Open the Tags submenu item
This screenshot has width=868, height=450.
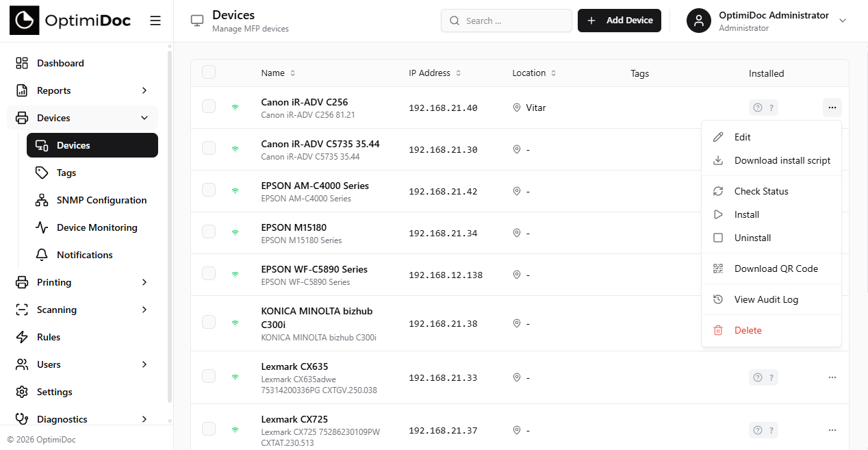(92, 173)
